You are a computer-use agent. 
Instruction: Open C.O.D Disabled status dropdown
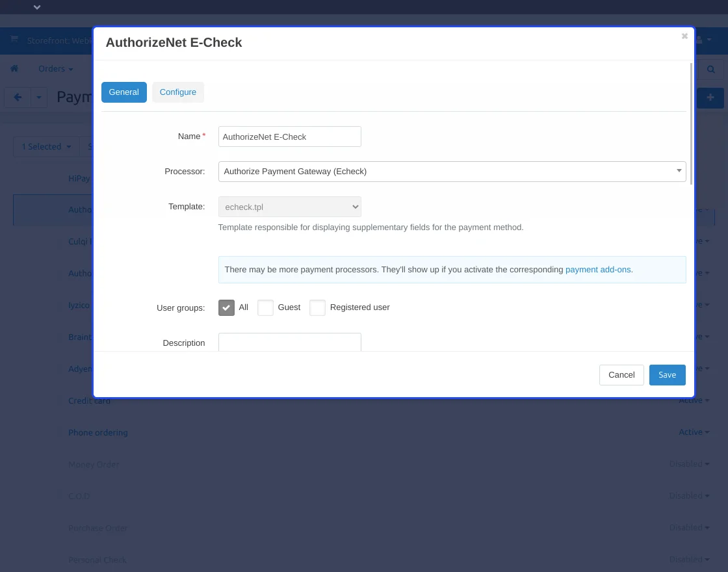click(689, 495)
